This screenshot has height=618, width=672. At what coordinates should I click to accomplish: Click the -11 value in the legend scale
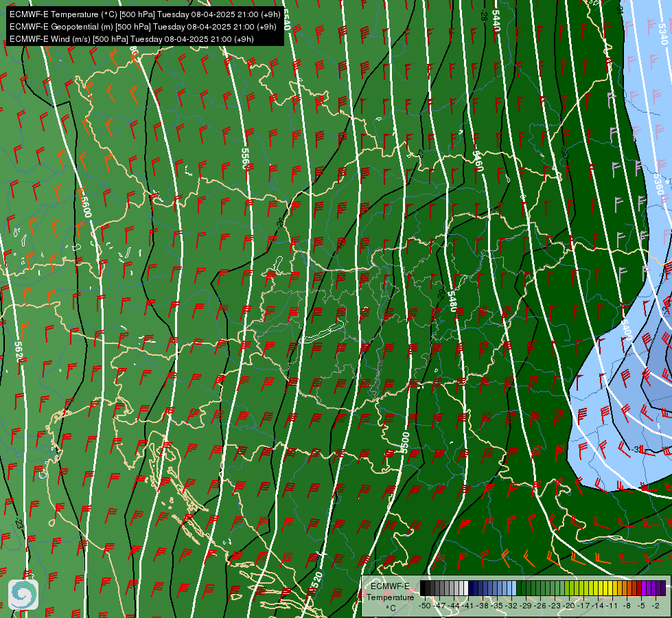click(612, 606)
